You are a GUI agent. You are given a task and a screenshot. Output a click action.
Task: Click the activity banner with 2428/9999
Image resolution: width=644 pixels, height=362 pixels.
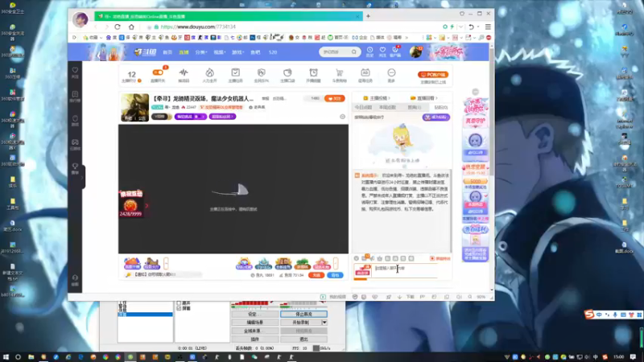[131, 204]
